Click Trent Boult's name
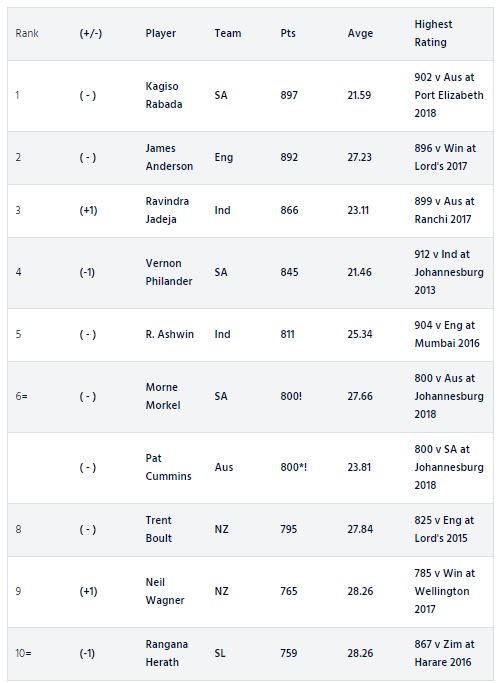This screenshot has height=683, width=500. [159, 529]
